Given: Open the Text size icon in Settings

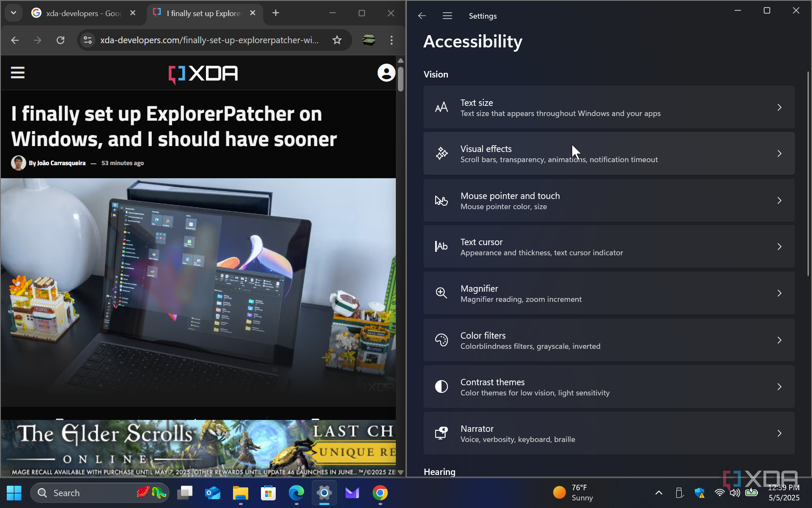Looking at the screenshot, I should tap(442, 108).
